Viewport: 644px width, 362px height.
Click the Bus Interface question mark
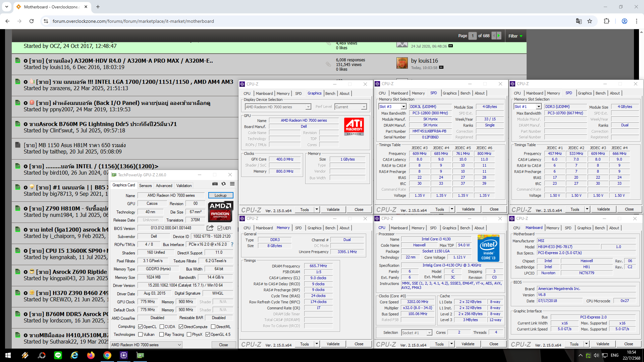click(x=232, y=244)
